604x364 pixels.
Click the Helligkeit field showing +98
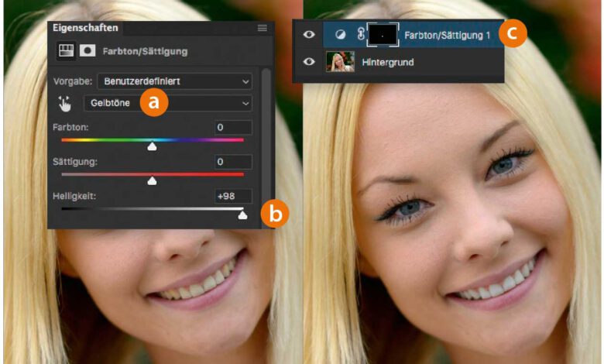(233, 196)
